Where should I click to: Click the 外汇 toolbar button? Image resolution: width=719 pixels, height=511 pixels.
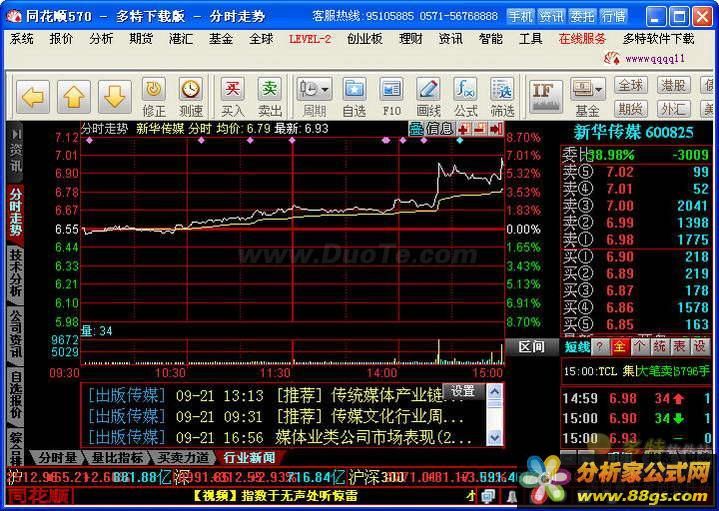(673, 109)
